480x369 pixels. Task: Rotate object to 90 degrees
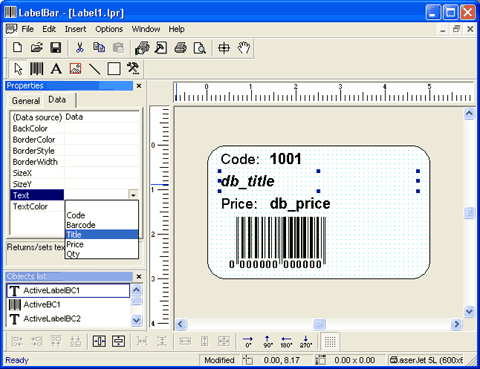pos(268,342)
